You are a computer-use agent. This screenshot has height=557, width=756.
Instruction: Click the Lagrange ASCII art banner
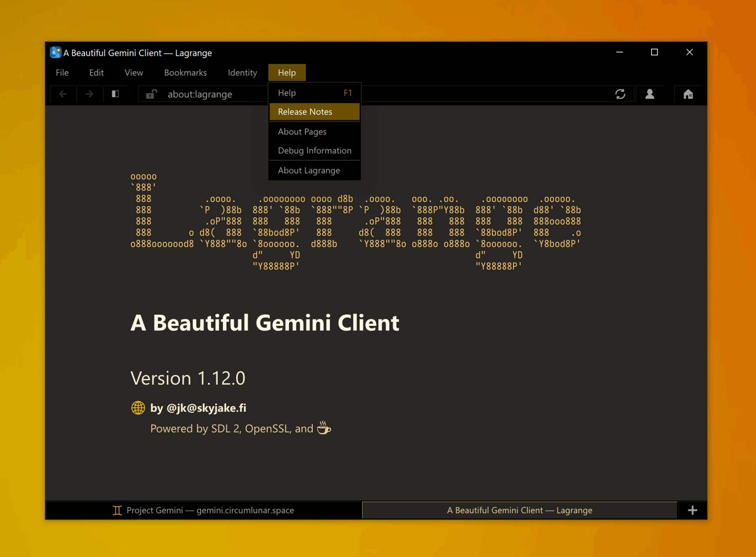356,221
